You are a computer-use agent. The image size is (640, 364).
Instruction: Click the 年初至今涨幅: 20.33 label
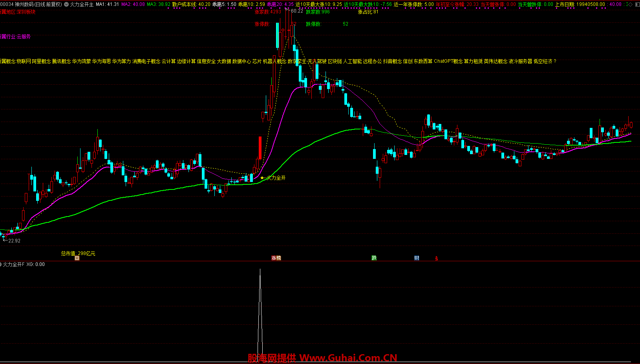[x=457, y=4]
